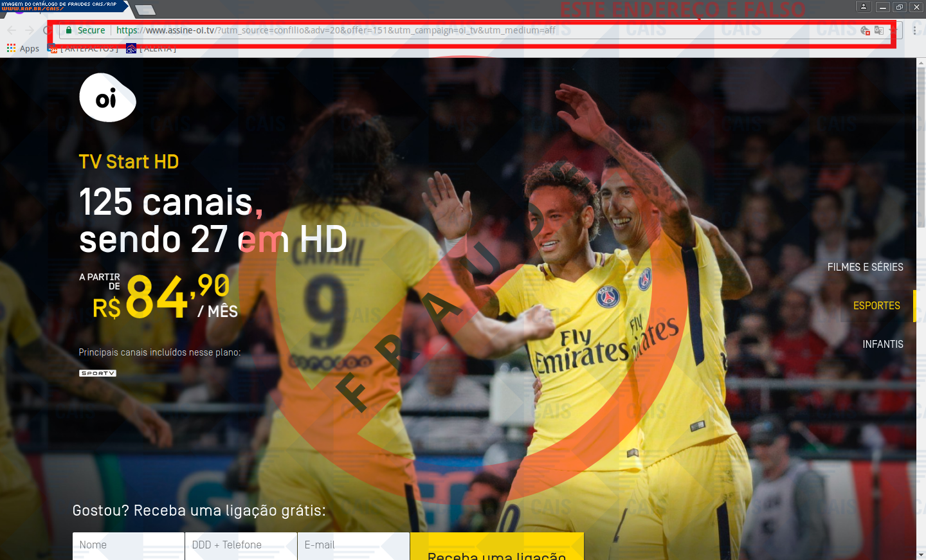Screen dimensions: 926x560
Task: Open the Apps grid shortcut
Action: pos(23,49)
